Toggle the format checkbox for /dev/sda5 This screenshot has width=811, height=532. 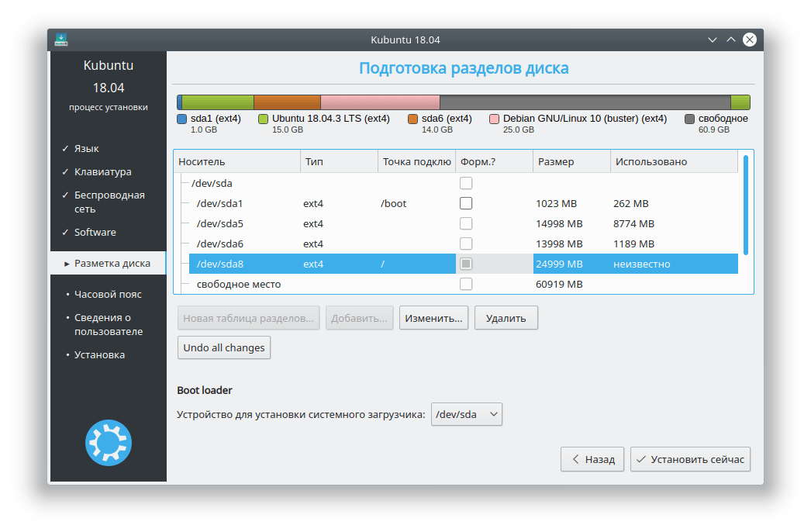click(x=466, y=223)
